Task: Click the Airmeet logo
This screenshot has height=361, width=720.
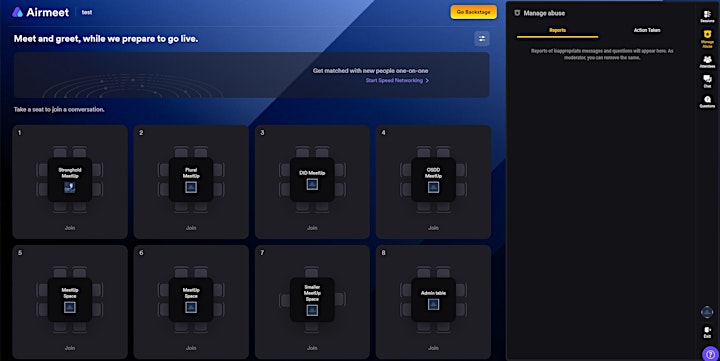Action: pyautogui.click(x=40, y=12)
